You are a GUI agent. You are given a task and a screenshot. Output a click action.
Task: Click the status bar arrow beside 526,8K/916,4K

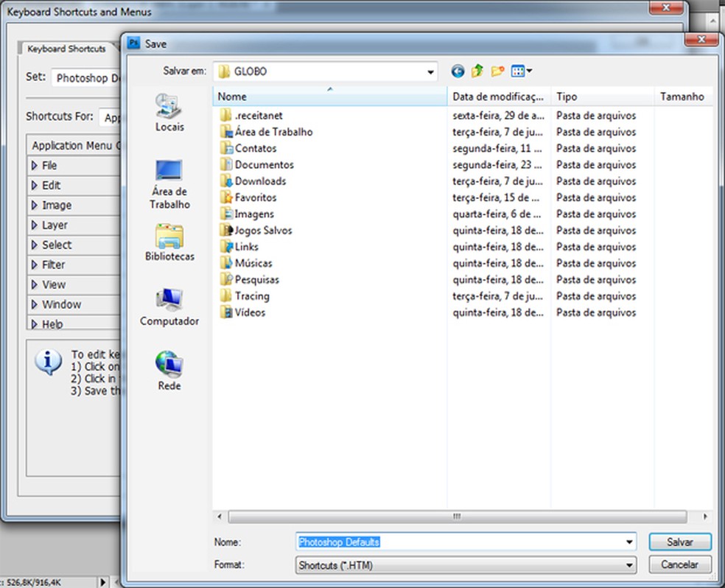point(103,582)
